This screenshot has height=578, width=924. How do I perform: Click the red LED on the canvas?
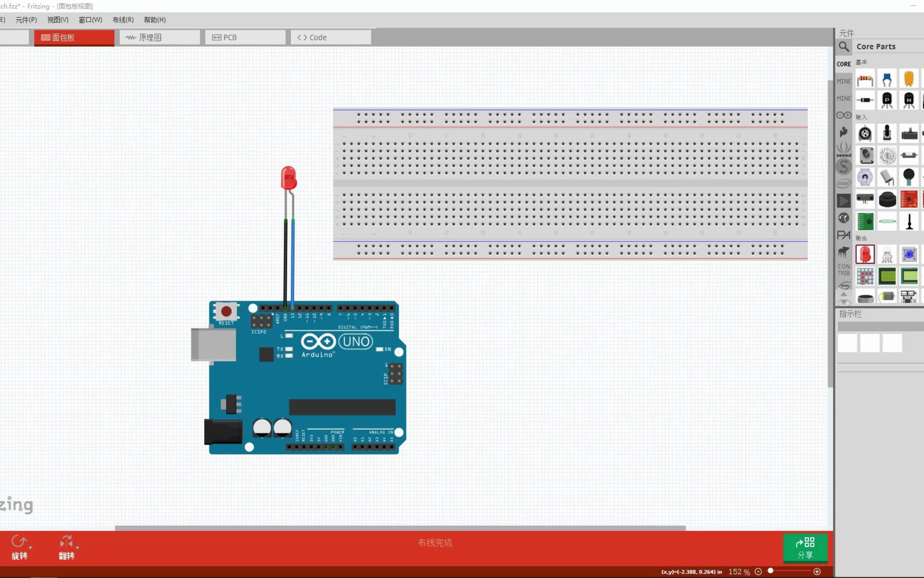[288, 177]
